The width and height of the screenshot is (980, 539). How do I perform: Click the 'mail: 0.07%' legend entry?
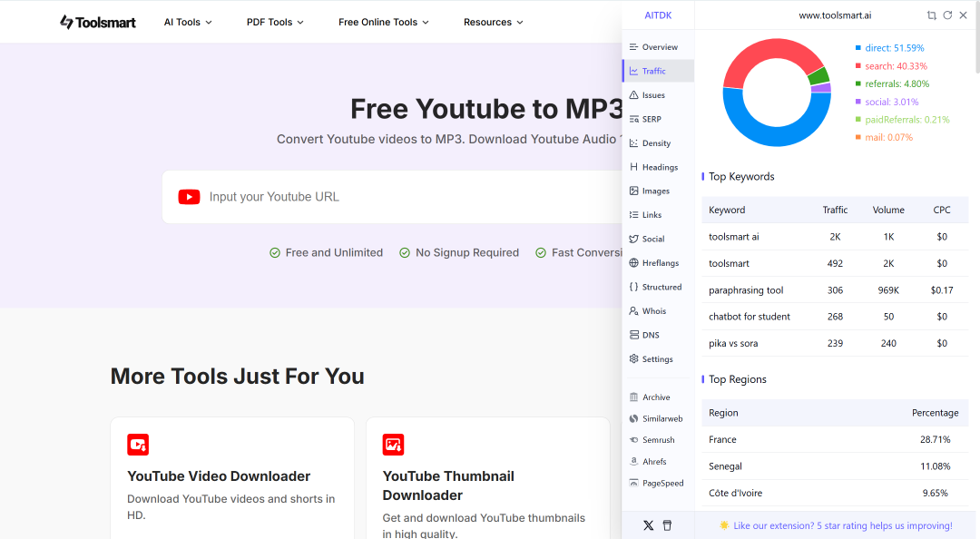pyautogui.click(x=885, y=138)
